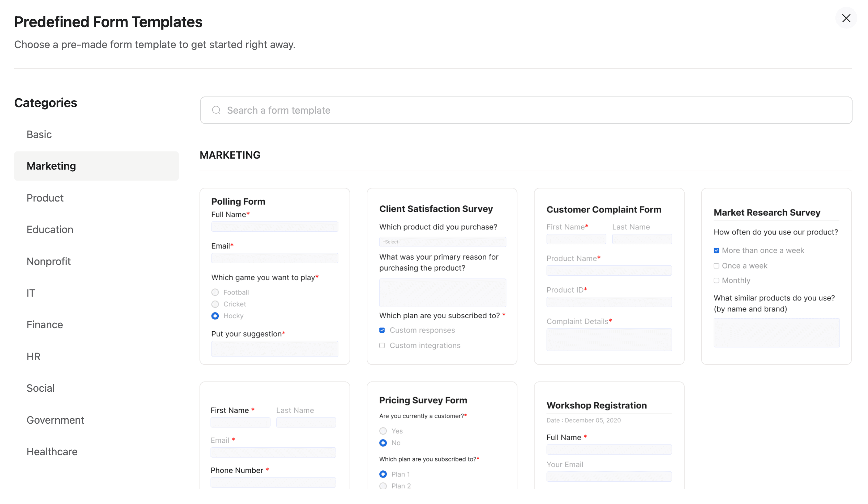Open the -Select- product dropdown

442,242
